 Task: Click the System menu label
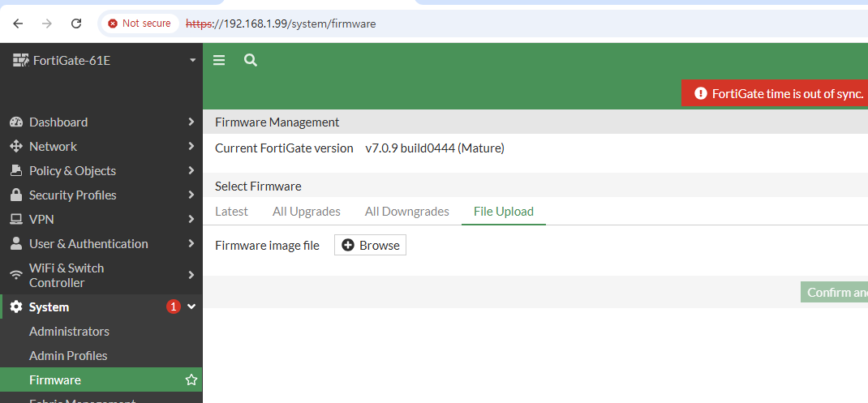(x=49, y=307)
